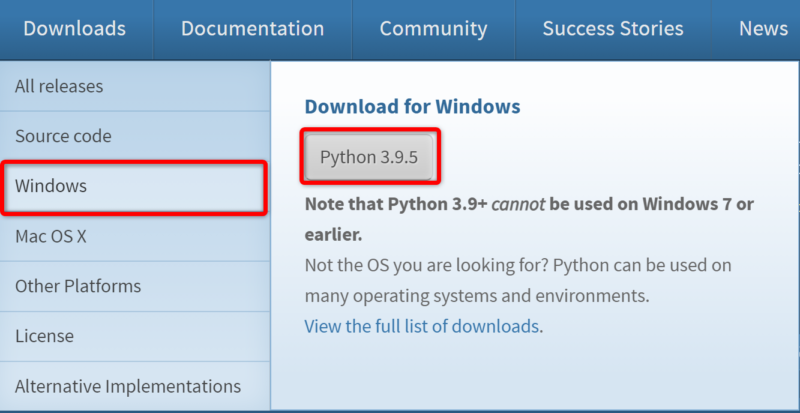Viewport: 800px width, 413px height.
Task: Choose All releases from the Downloads submenu
Action: [59, 87]
